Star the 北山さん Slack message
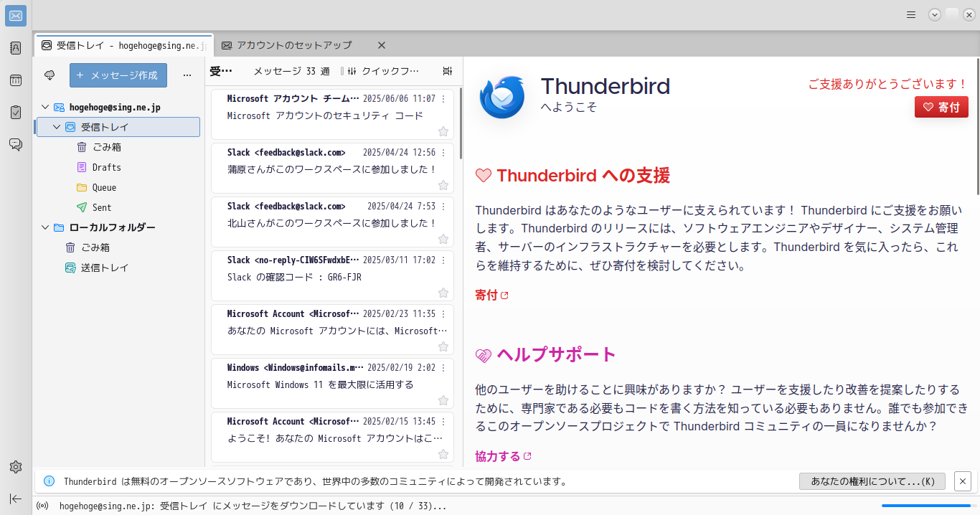This screenshot has width=980, height=515. (x=443, y=239)
